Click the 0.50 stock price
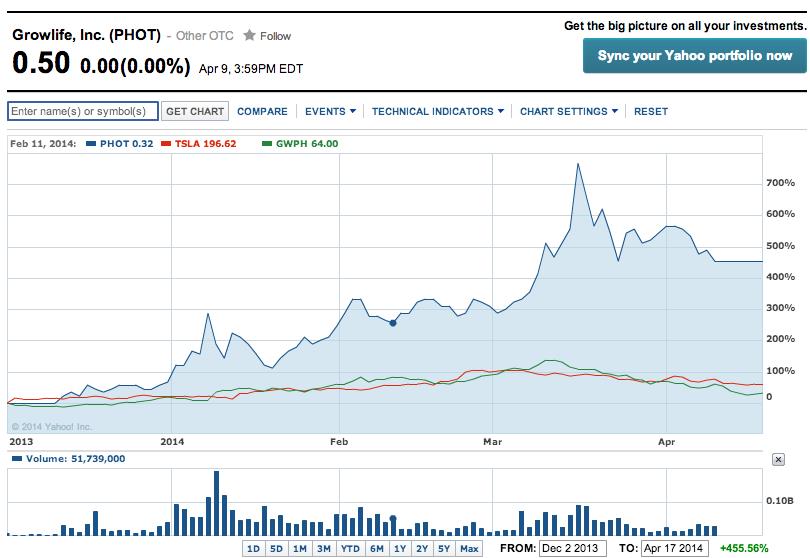Image resolution: width=810 pixels, height=558 pixels. (x=41, y=63)
